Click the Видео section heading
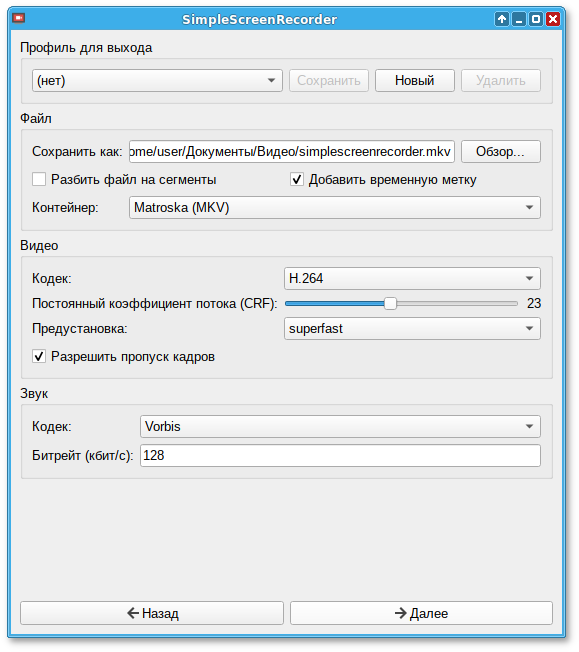 pos(39,245)
